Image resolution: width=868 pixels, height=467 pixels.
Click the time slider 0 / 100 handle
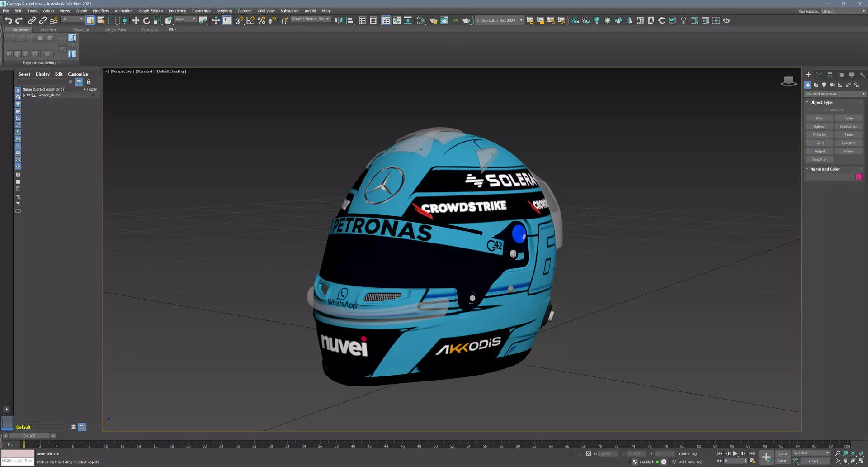(29, 436)
